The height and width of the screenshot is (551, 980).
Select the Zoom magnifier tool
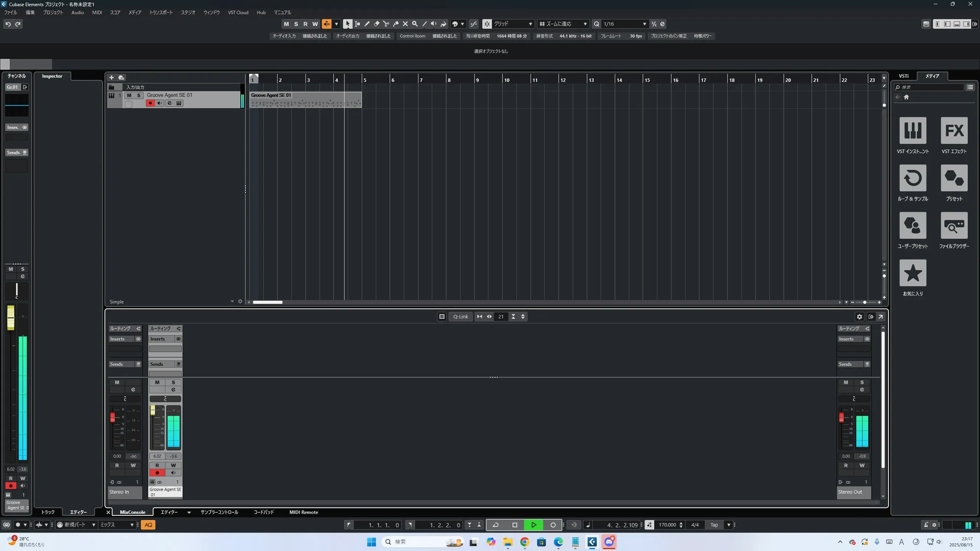click(x=415, y=24)
